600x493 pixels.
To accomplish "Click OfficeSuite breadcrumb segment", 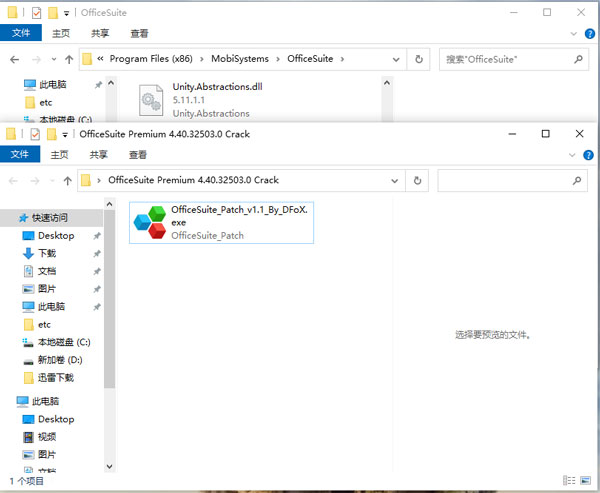I will tap(310, 59).
